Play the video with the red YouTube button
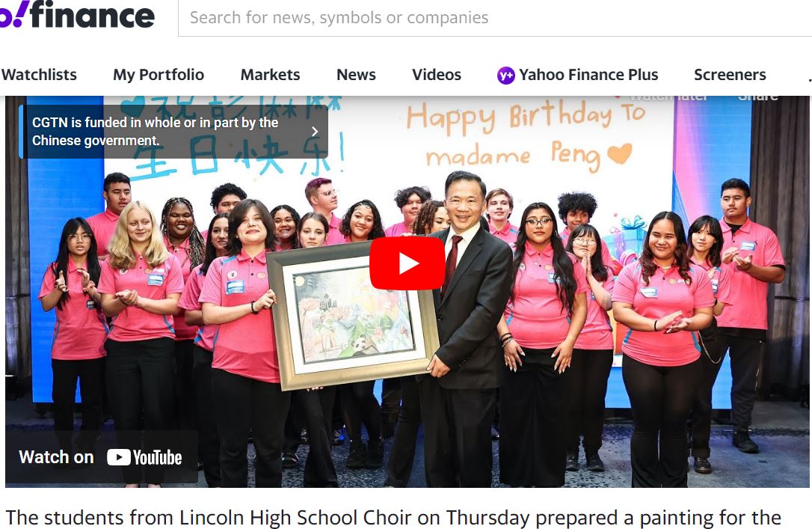812x529 pixels. 407,263
